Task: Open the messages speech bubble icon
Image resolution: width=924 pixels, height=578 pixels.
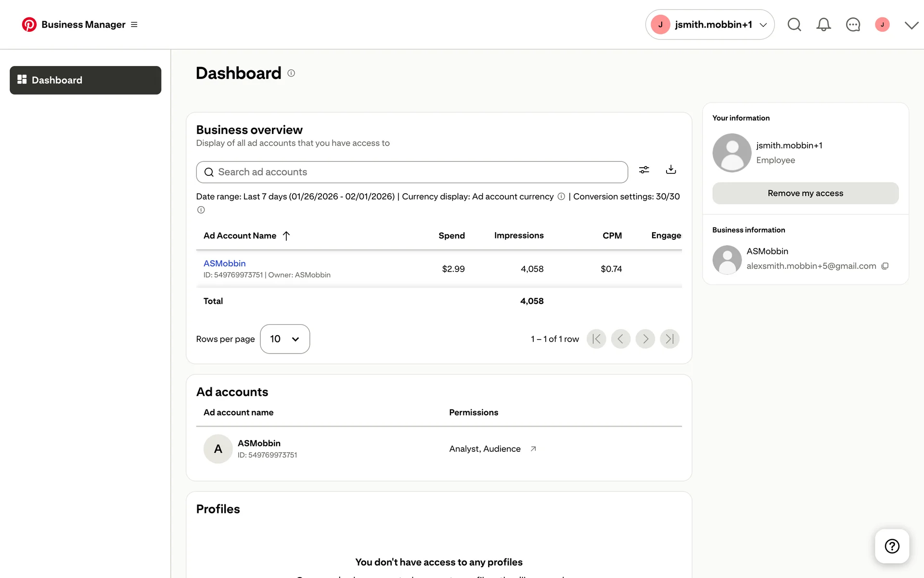Action: (853, 25)
